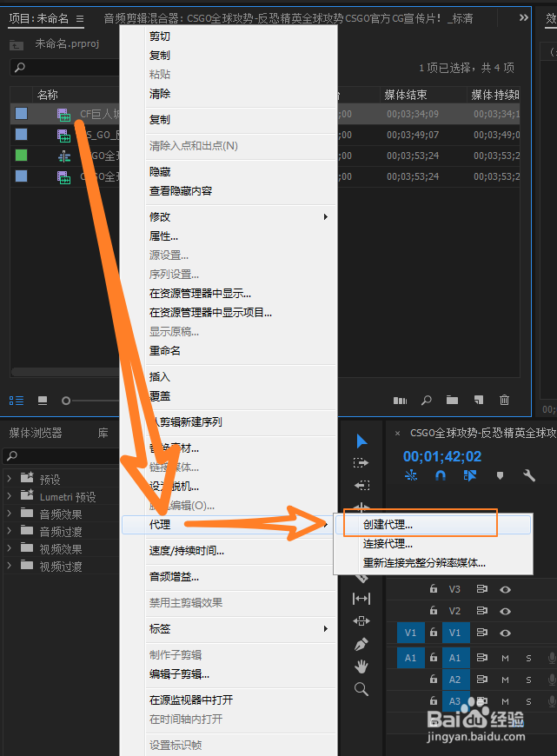Image resolution: width=557 pixels, height=756 pixels.
Task: Expand the 视频效果 folder
Action: point(9,547)
